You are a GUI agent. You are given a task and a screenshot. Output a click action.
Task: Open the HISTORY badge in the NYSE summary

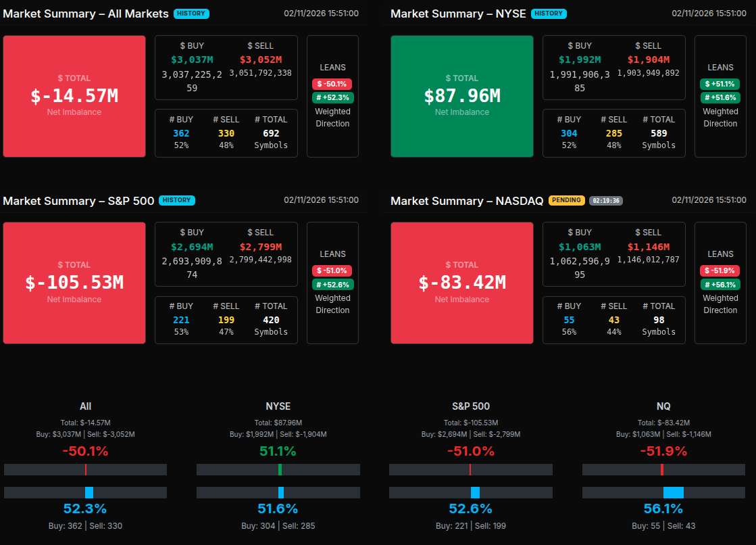549,14
